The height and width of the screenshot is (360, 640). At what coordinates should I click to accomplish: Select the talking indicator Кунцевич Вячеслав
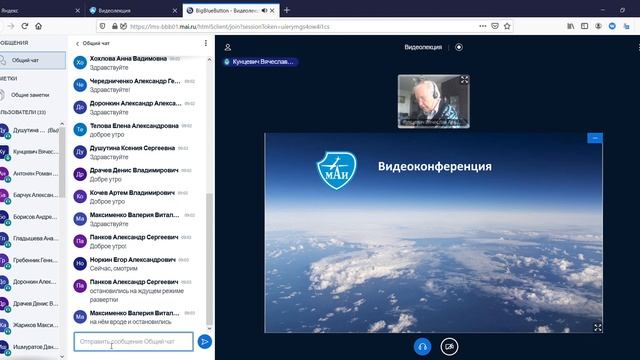[x=260, y=62]
